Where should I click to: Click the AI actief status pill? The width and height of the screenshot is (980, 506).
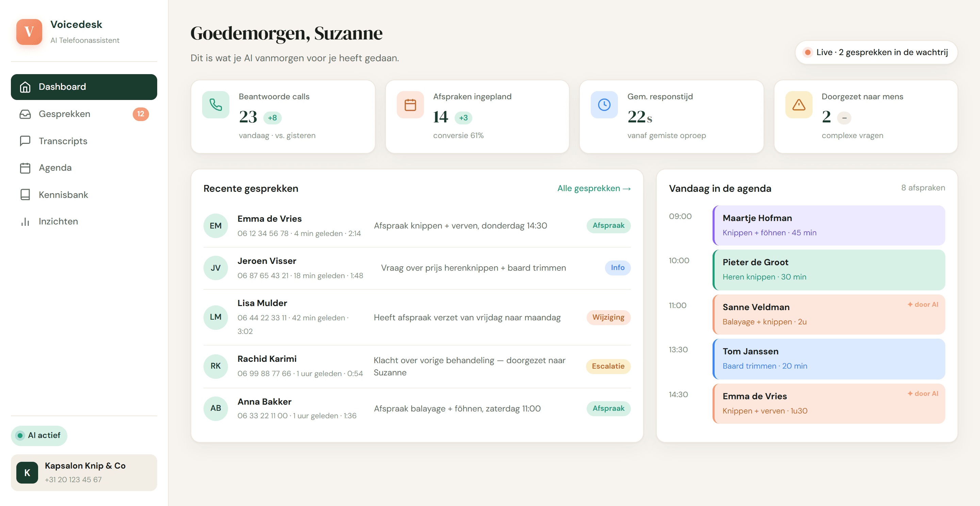[39, 436]
